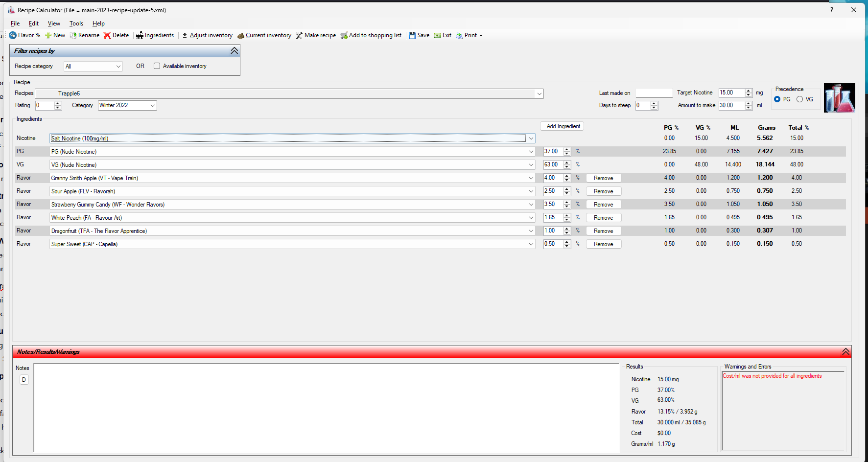The height and width of the screenshot is (462, 868).
Task: Click the Notes text area
Action: 327,408
